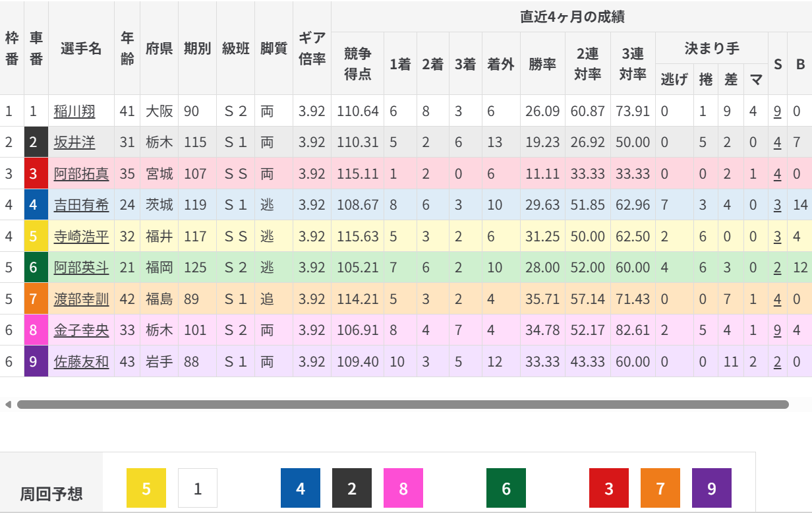Click the 競争得点 column header
The height and width of the screenshot is (513, 812).
358,64
